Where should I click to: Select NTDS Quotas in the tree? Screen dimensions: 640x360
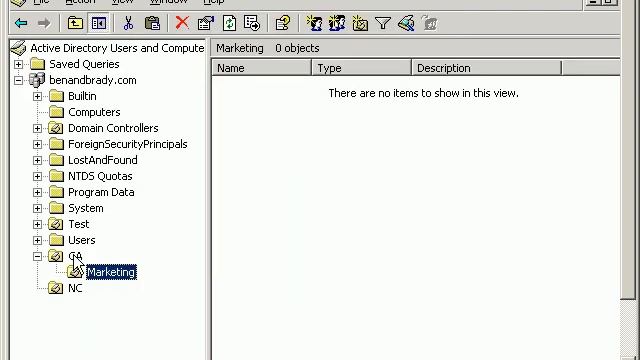point(100,176)
